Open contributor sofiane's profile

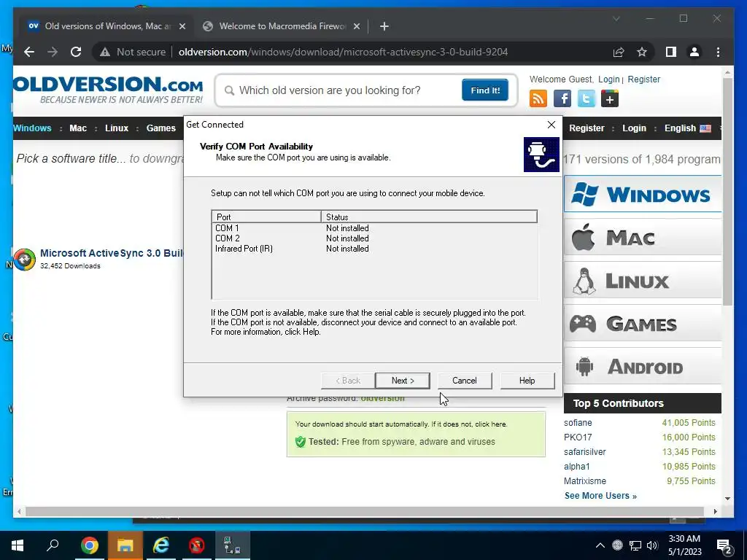coord(578,423)
